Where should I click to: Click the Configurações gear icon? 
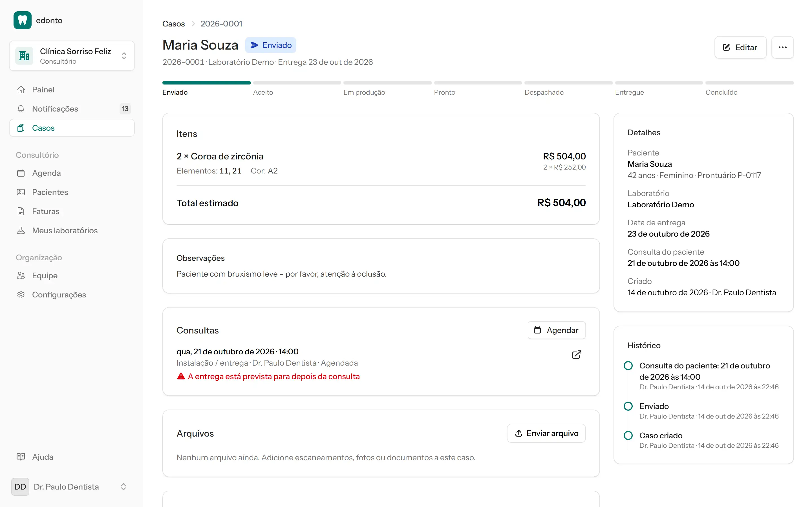click(21, 294)
